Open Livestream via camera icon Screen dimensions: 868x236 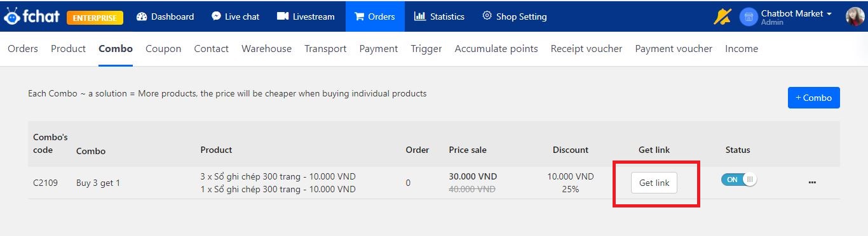point(283,16)
